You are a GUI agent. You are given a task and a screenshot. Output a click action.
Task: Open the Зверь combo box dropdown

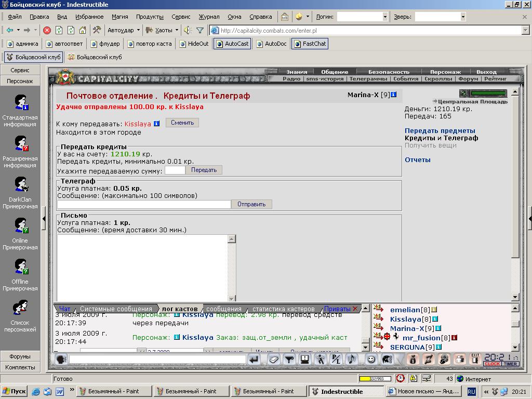point(463,17)
